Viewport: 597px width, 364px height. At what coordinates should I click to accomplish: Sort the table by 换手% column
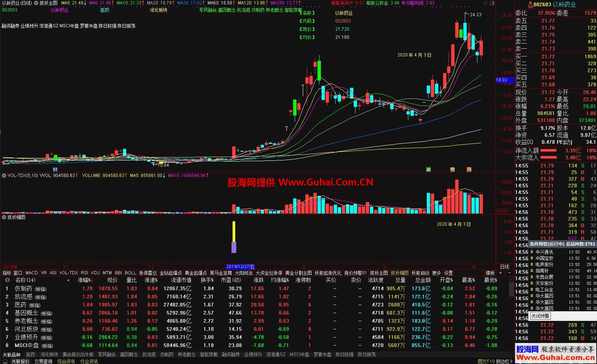pyautogui.click(x=207, y=280)
